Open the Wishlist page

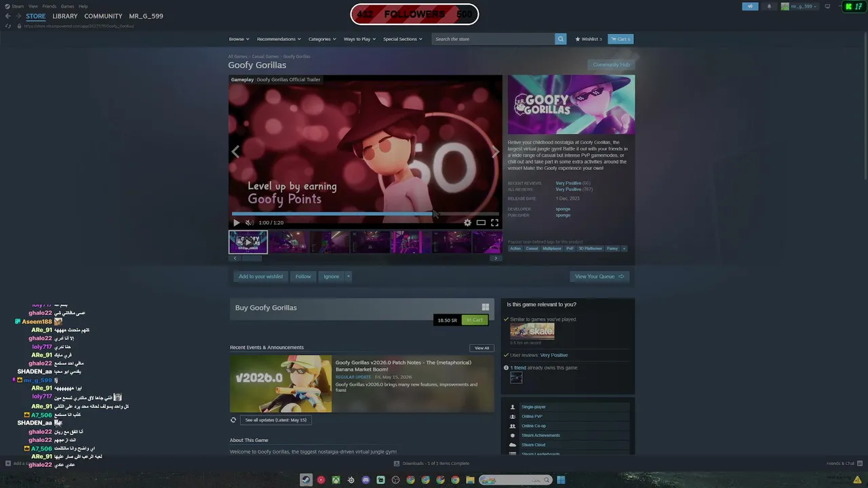pyautogui.click(x=589, y=39)
